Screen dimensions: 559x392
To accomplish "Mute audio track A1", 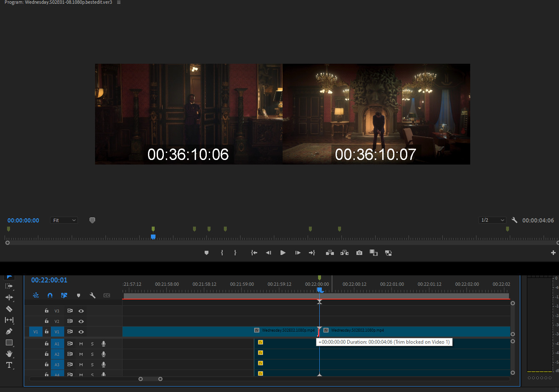I will point(81,344).
